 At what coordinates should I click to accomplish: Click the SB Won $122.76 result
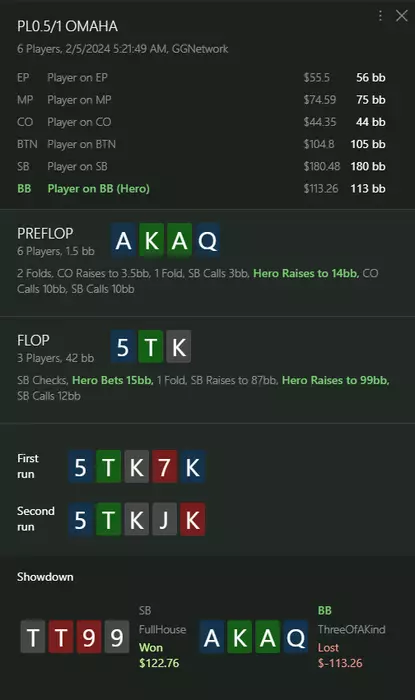coord(159,655)
